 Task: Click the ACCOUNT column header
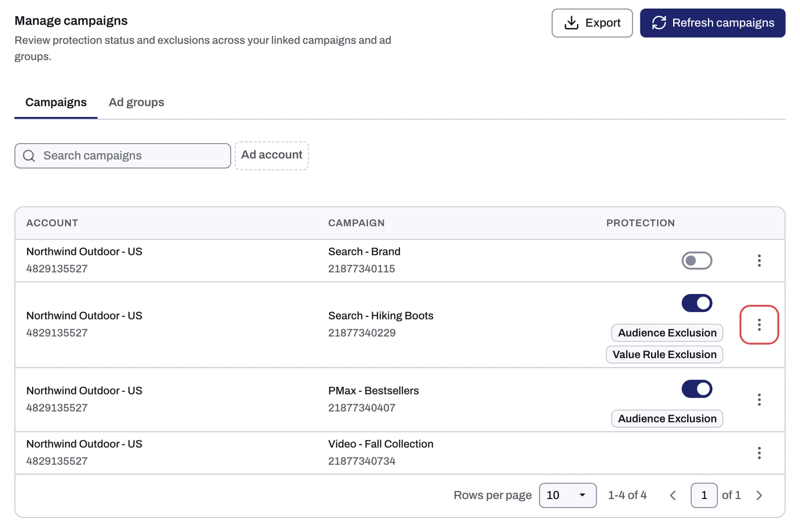(x=52, y=223)
